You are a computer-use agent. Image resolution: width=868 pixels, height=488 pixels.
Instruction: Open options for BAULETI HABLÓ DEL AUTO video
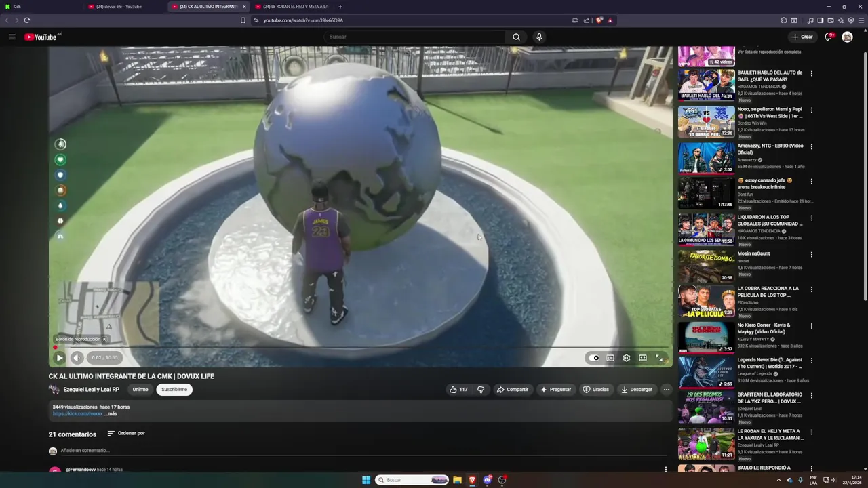[x=811, y=73]
